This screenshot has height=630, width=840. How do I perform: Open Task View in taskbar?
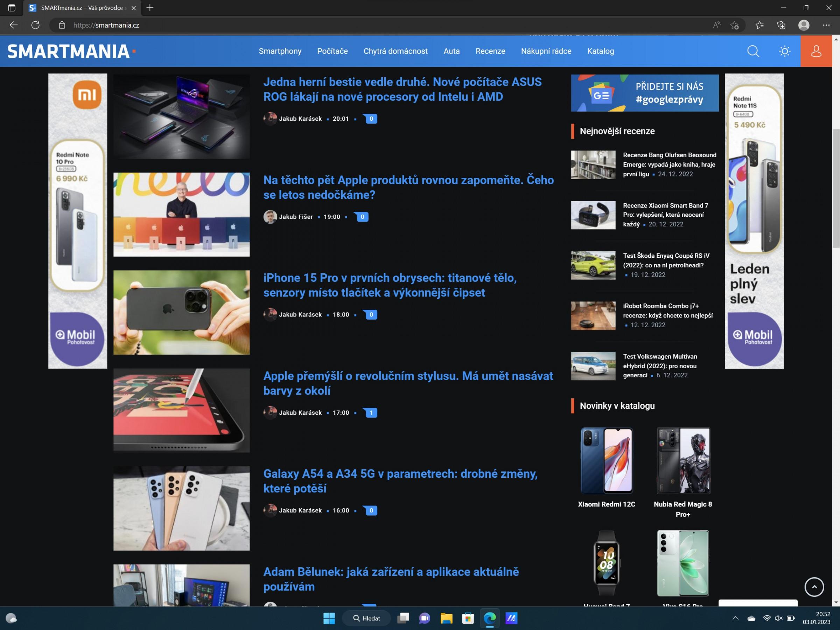[x=403, y=618]
